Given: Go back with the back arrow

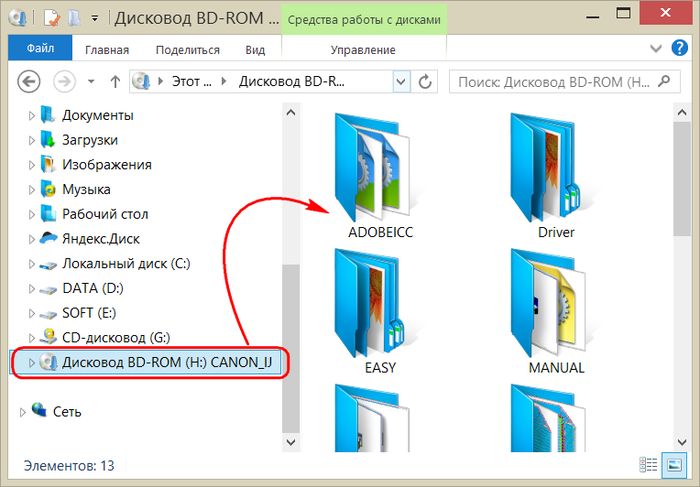Looking at the screenshot, I should click(x=29, y=82).
